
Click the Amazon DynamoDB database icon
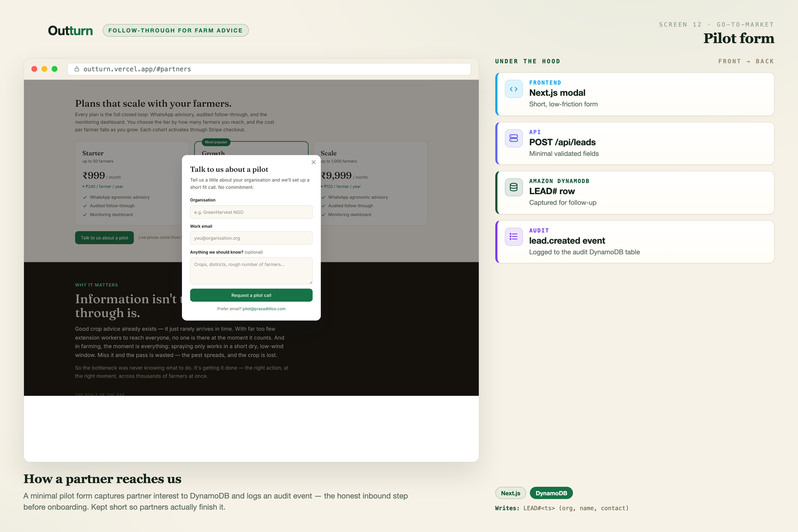[x=514, y=187]
